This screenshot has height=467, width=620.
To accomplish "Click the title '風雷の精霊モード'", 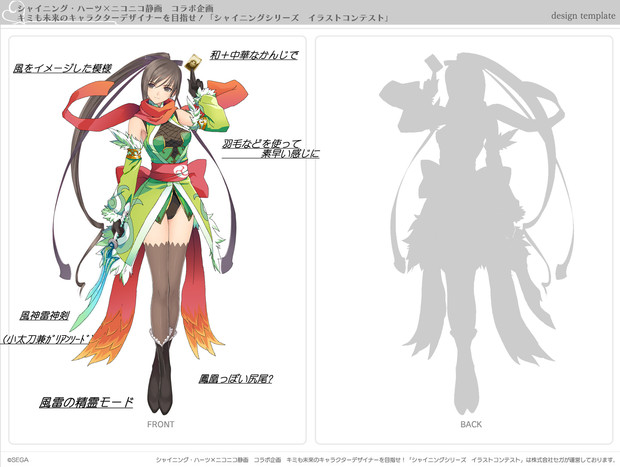I will [x=86, y=402].
